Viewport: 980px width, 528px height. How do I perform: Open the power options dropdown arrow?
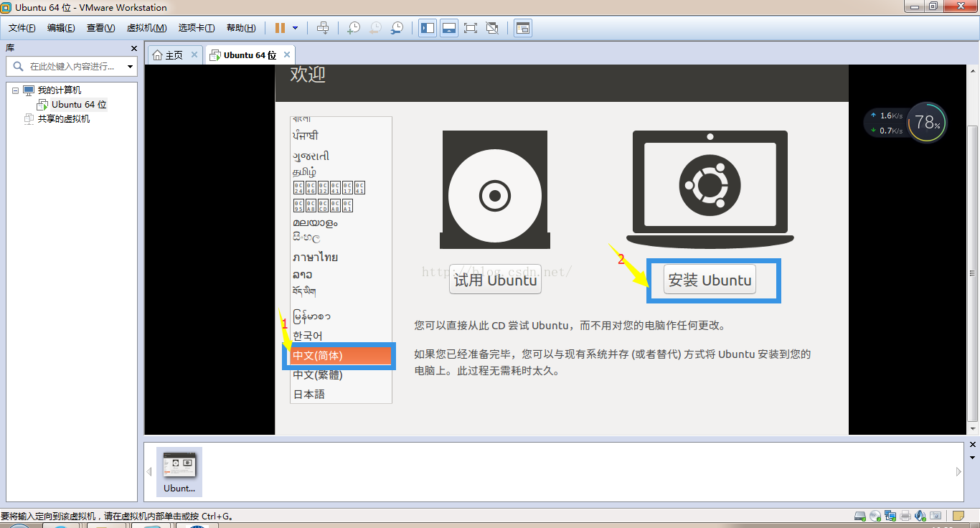pos(295,28)
